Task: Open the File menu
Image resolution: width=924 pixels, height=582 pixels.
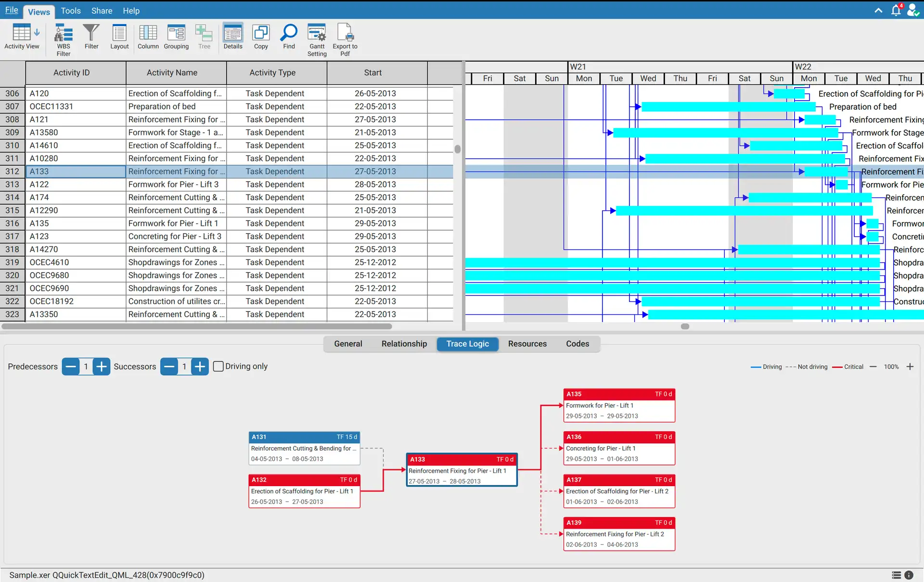Action: click(12, 10)
